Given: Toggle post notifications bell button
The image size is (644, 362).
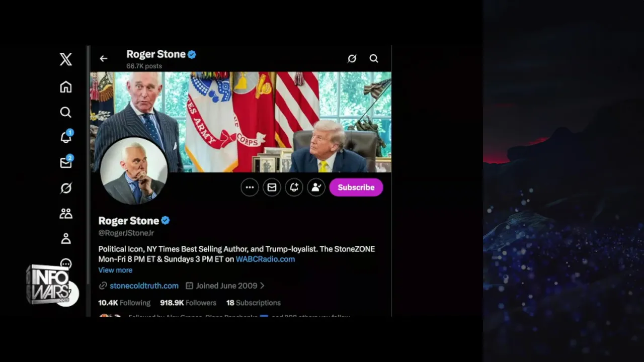Looking at the screenshot, I should pos(294,188).
